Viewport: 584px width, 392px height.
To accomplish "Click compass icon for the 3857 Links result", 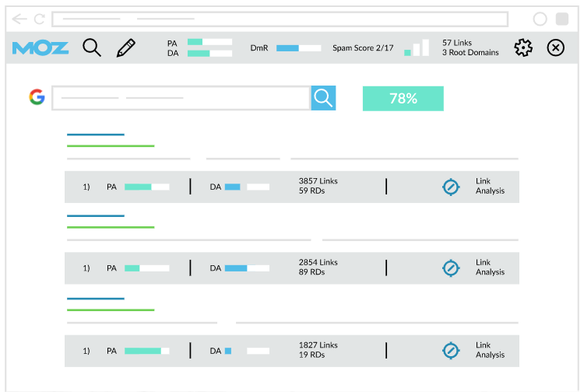I will point(451,187).
